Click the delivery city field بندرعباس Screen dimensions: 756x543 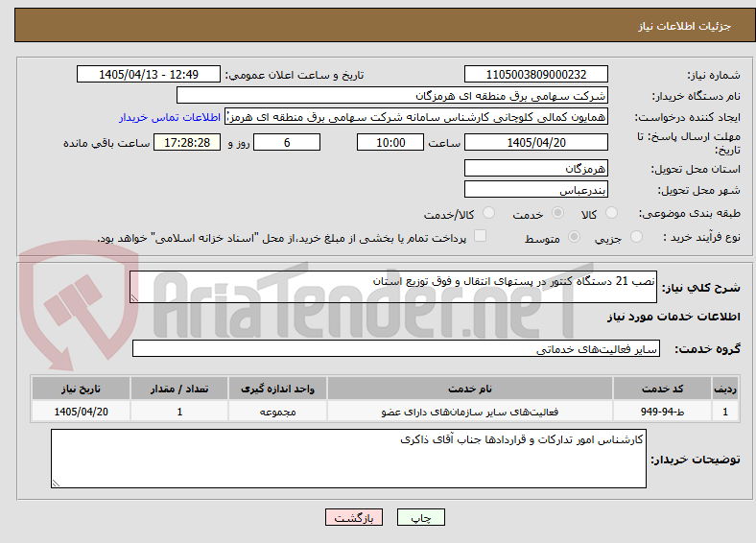coord(536,189)
